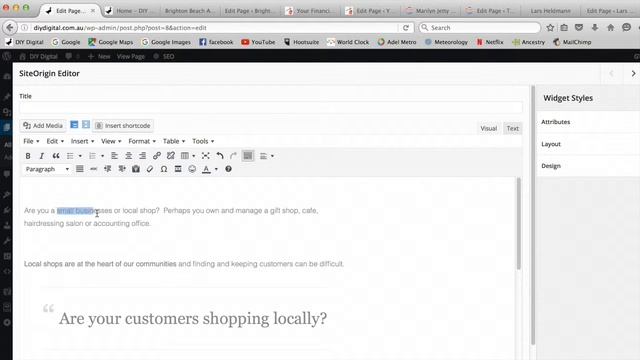Reload the page in the browser
The image size is (640, 360).
406,28
